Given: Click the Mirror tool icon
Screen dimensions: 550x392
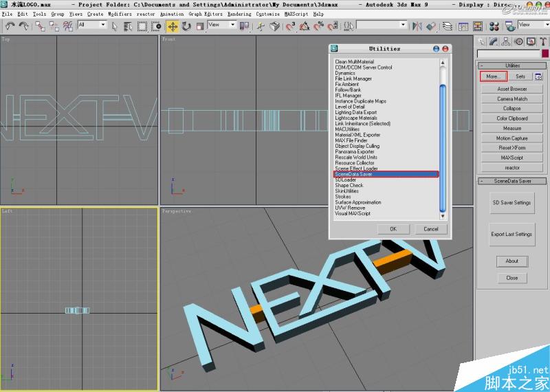Looking at the screenshot, I should tap(417, 26).
